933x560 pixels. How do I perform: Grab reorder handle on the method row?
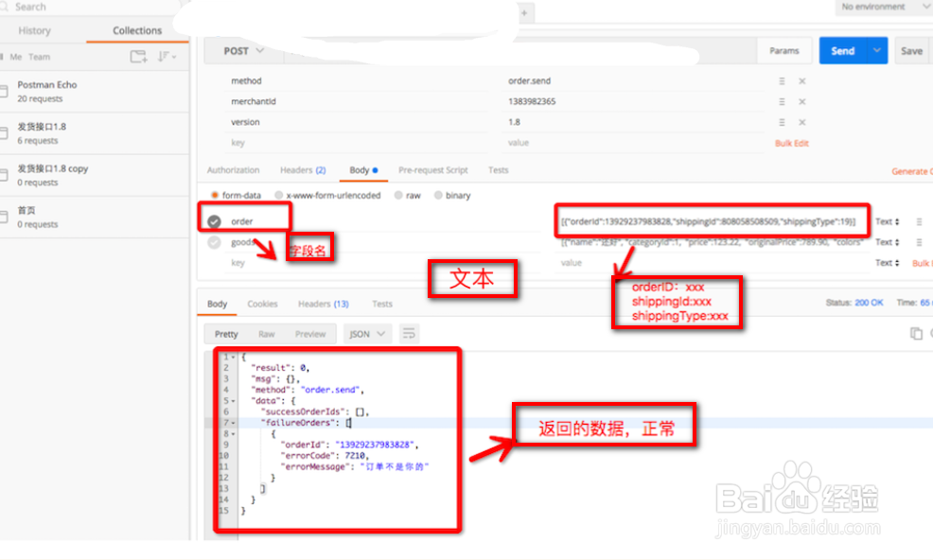pyautogui.click(x=782, y=81)
